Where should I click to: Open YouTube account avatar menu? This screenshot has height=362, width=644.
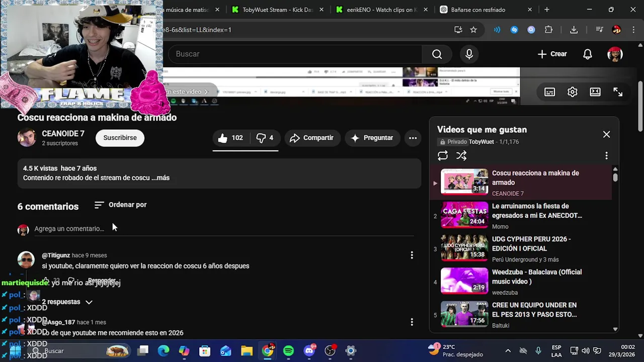click(615, 54)
